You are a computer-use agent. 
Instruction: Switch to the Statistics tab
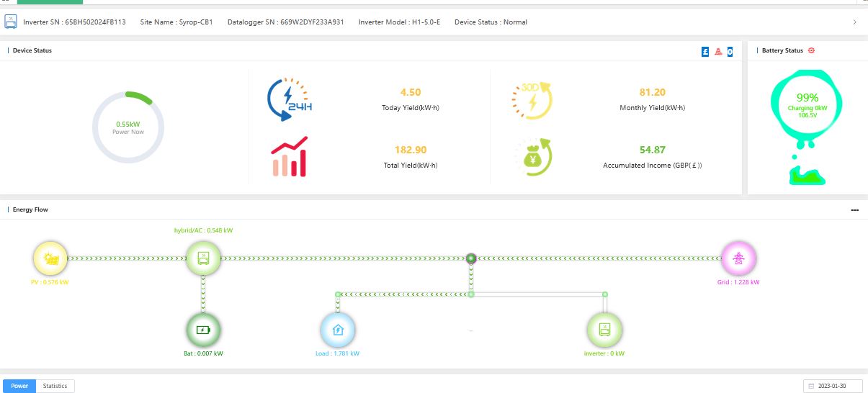(55, 386)
